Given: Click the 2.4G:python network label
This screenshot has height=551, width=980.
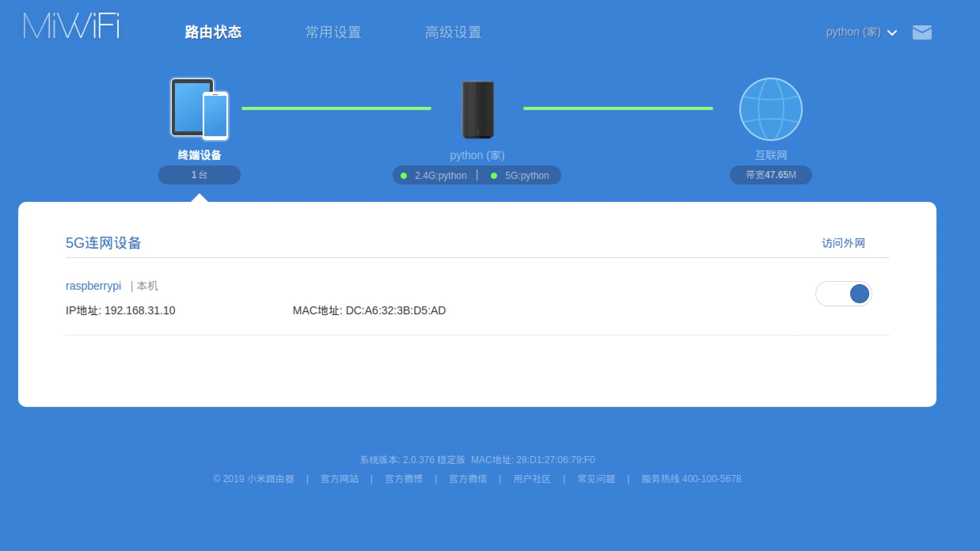Looking at the screenshot, I should coord(441,175).
